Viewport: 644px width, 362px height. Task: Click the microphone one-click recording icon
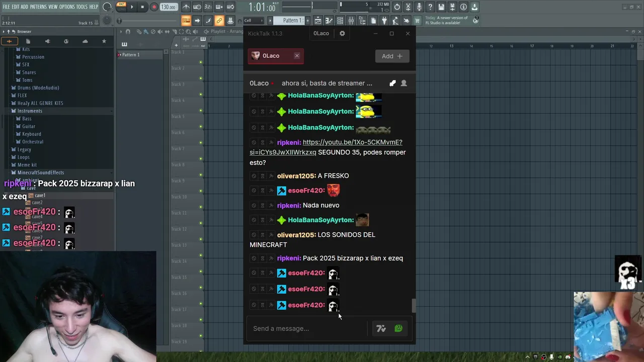click(419, 7)
